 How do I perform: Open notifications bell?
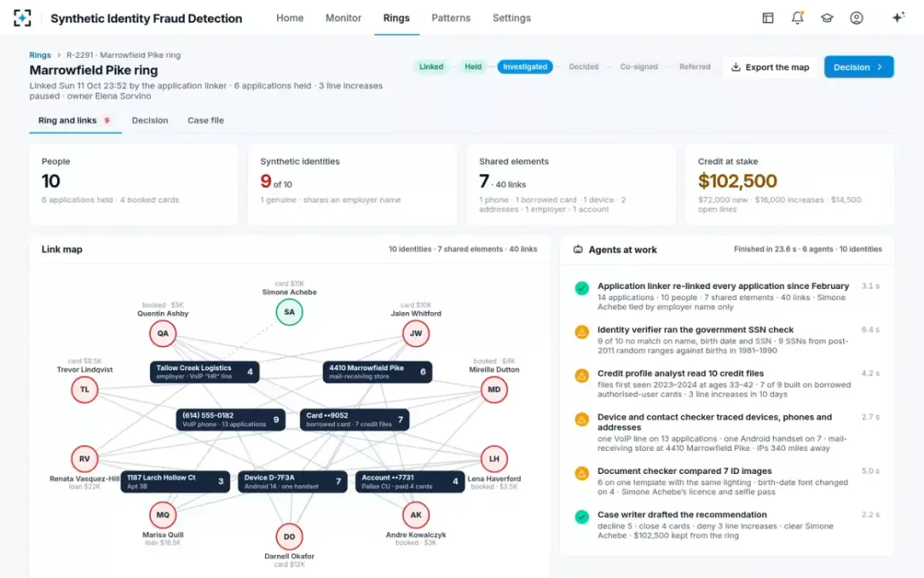point(797,18)
